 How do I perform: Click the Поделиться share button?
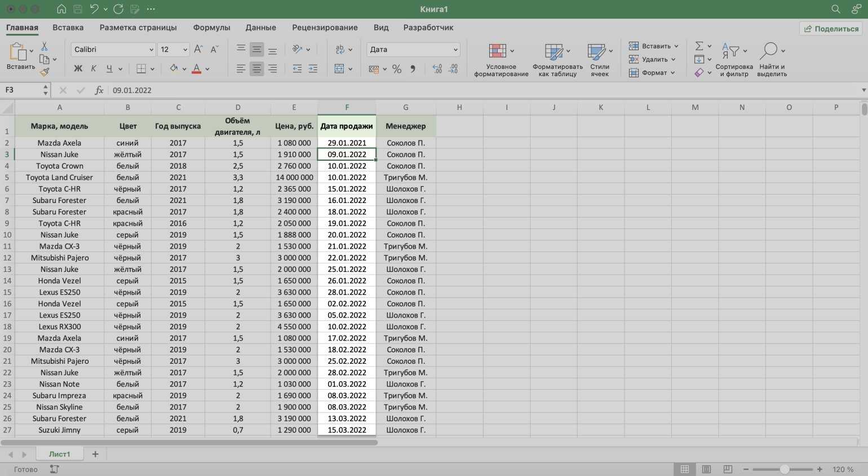[x=831, y=29]
